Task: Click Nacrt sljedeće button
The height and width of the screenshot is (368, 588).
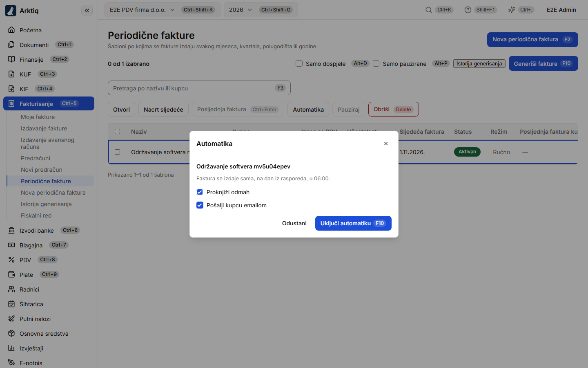Action: pos(163,109)
